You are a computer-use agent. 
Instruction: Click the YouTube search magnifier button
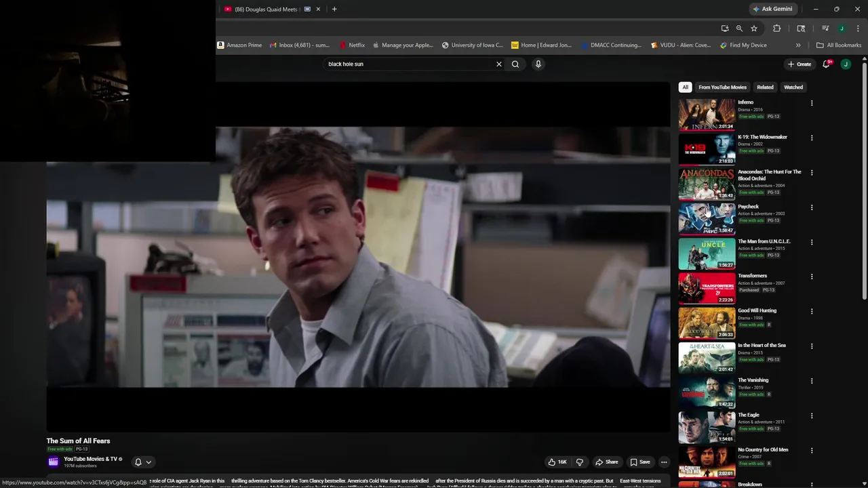pos(515,64)
